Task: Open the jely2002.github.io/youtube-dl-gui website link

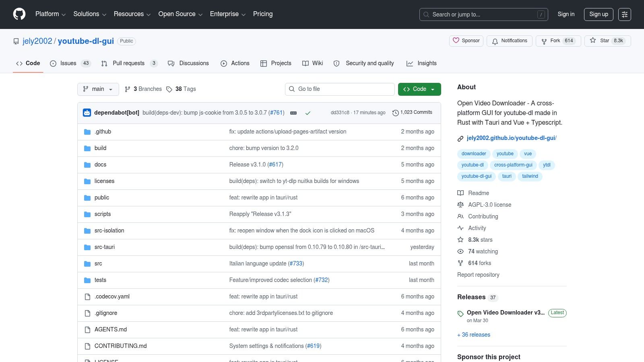Action: 512,138
